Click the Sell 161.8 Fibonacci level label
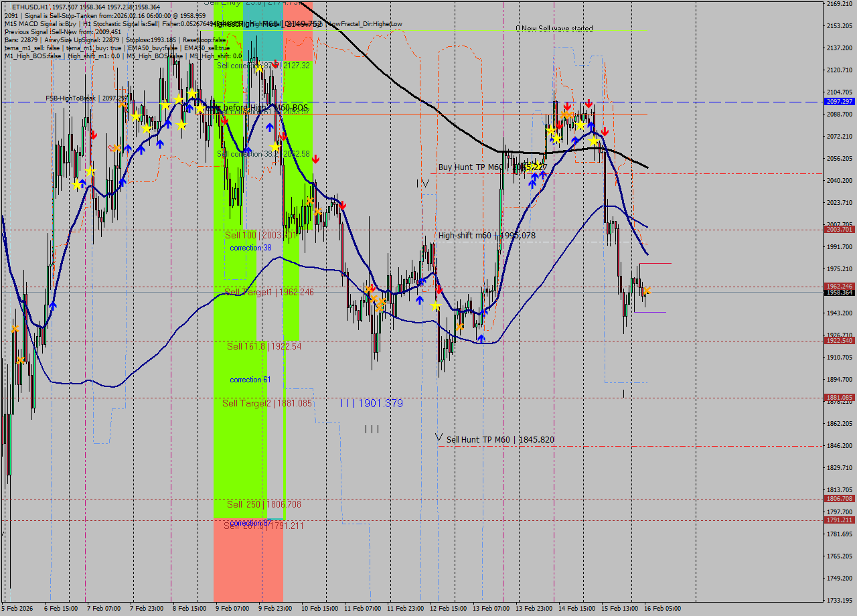Viewport: 857px width, 616px height. click(x=264, y=347)
